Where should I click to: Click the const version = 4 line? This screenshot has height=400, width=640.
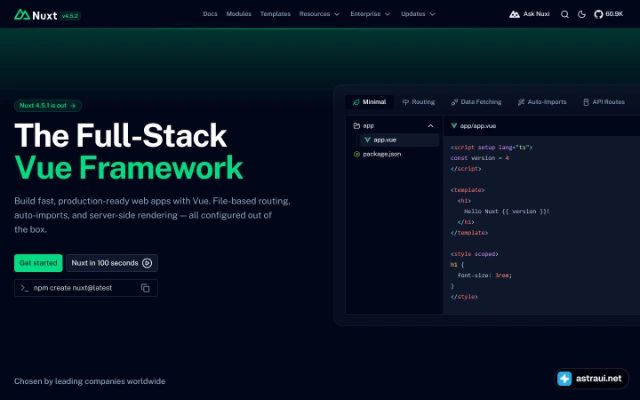480,158
